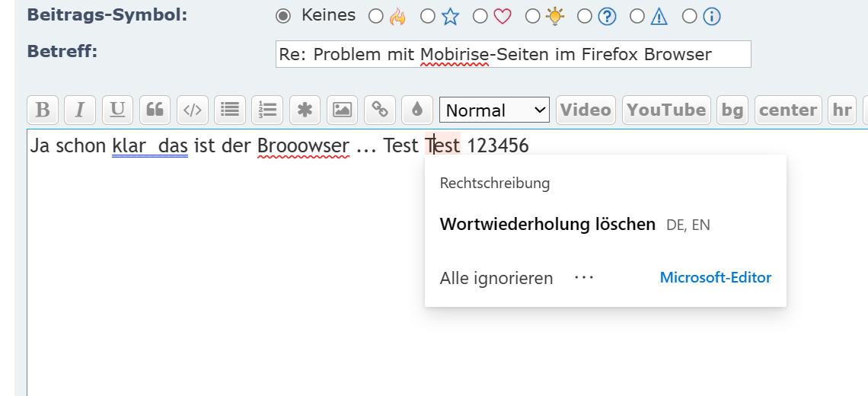Click the center BBCode button
Screen dimensions: 868x396
788,110
